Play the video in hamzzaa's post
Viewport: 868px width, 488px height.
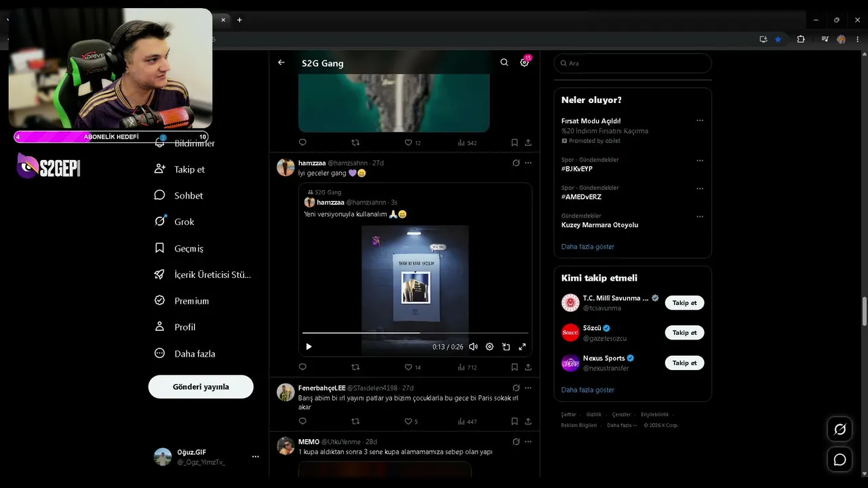click(x=309, y=346)
